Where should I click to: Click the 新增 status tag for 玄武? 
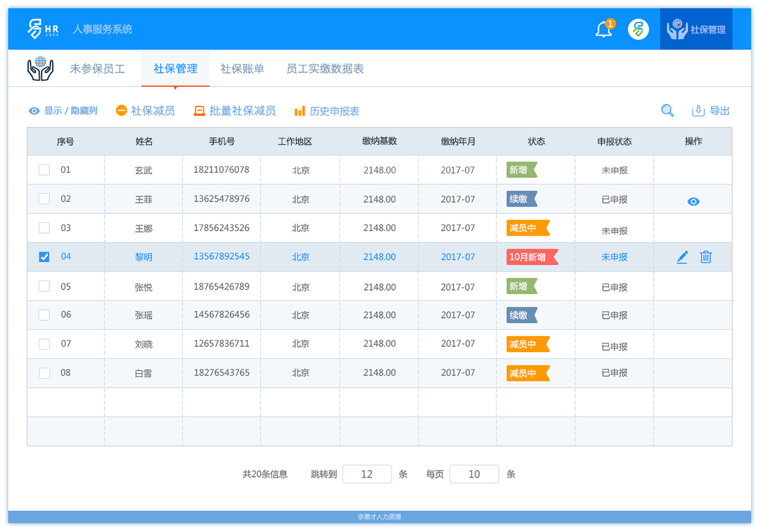(522, 170)
